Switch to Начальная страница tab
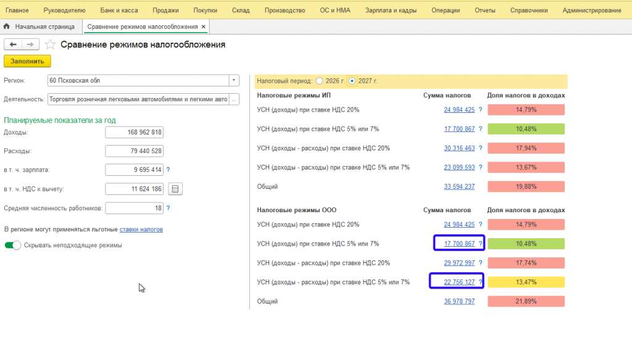Image resolution: width=632 pixels, height=364 pixels. [x=44, y=27]
